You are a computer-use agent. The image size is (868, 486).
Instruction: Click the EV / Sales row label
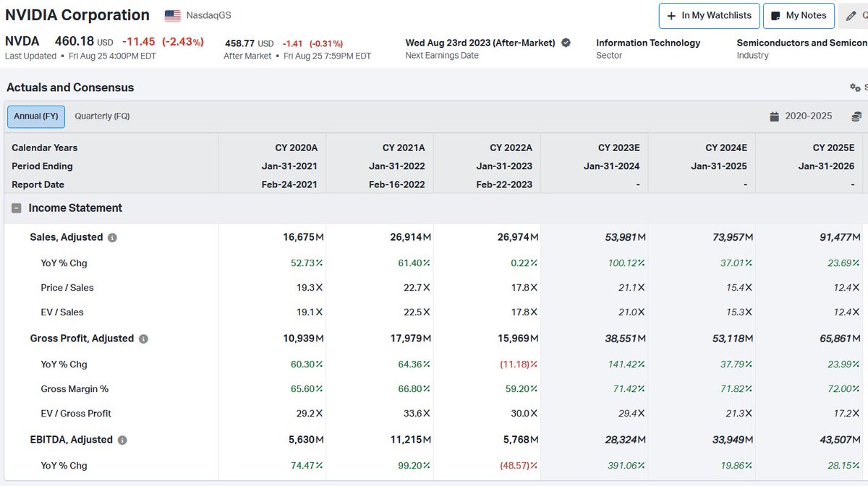(62, 312)
